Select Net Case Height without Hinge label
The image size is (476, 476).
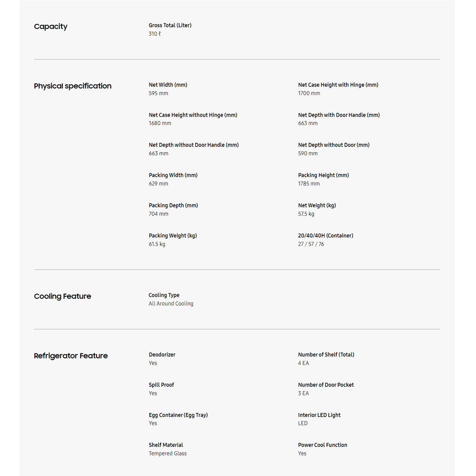coord(193,115)
